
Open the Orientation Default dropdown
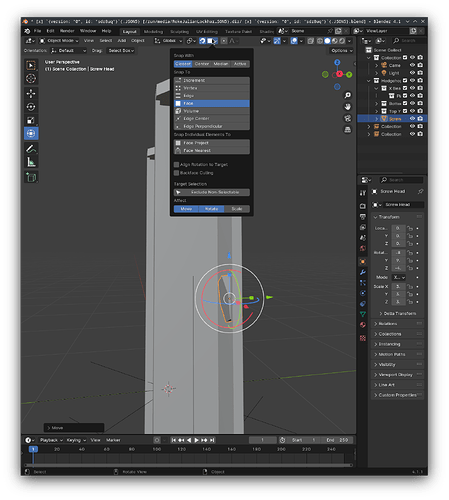[68, 51]
